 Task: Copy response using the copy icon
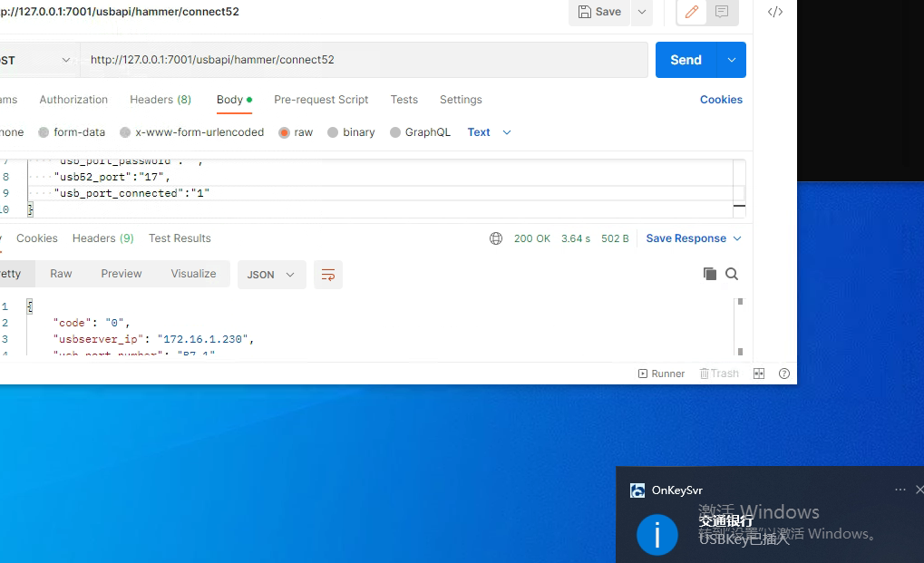click(709, 274)
